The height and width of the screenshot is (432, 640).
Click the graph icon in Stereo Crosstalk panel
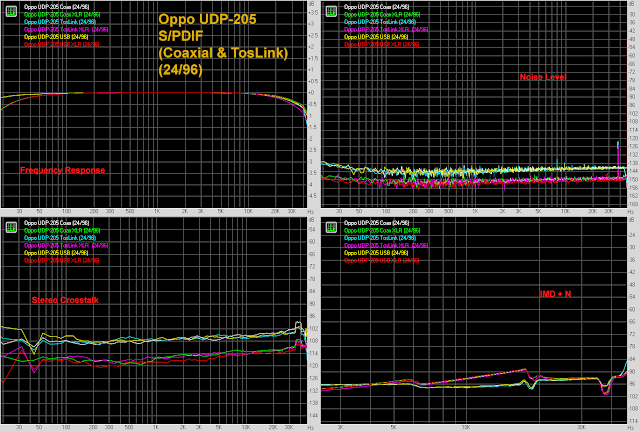coord(11,227)
